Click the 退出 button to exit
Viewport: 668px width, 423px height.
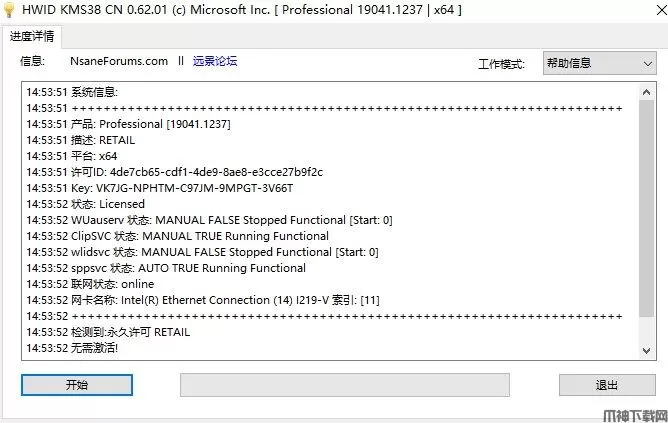coord(607,385)
